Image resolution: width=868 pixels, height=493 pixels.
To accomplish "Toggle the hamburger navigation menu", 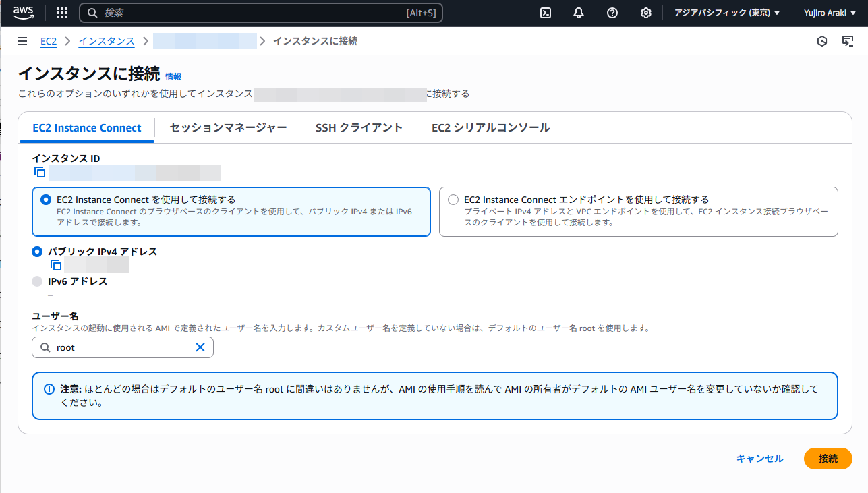I will pos(22,41).
